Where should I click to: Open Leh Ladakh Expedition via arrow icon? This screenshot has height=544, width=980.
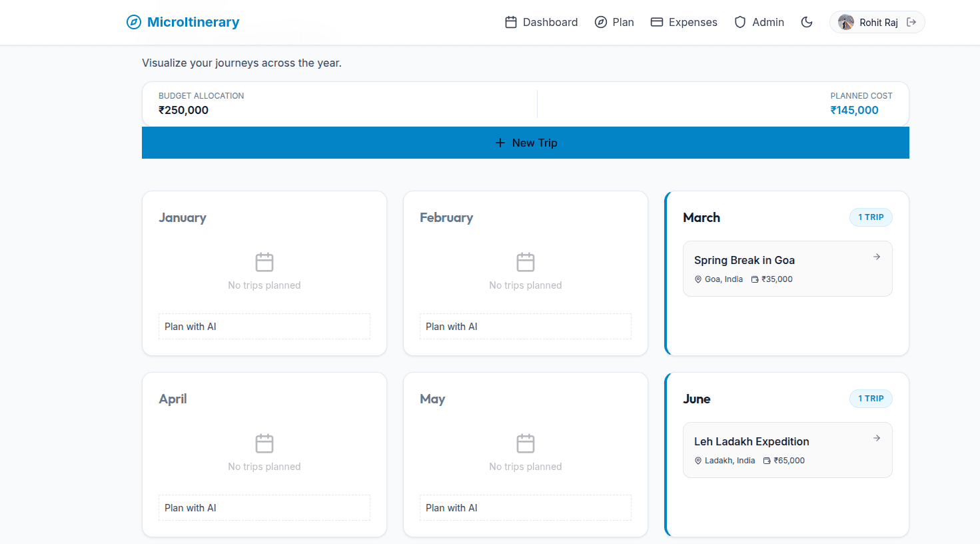[876, 437]
